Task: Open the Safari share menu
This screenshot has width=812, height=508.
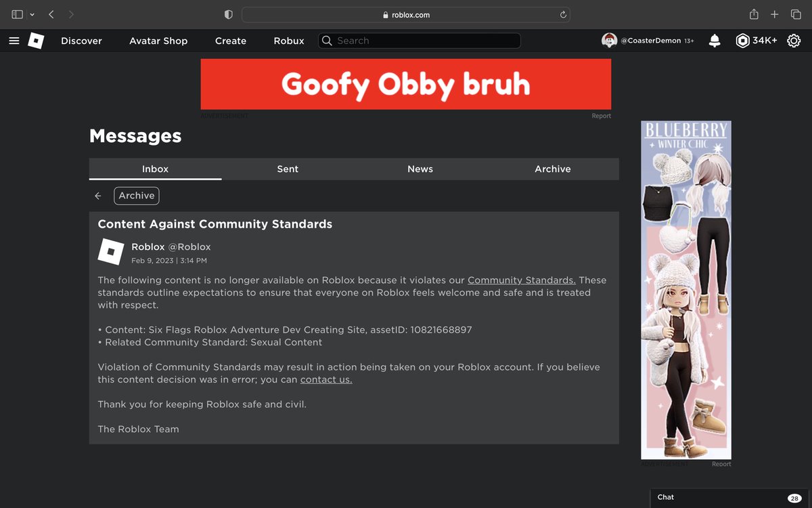Action: pyautogui.click(x=754, y=14)
